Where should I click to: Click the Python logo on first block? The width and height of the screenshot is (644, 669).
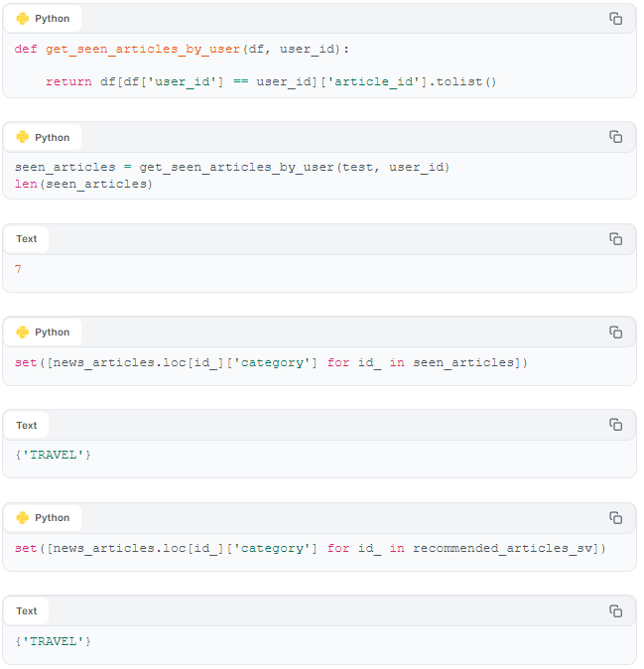click(x=22, y=19)
